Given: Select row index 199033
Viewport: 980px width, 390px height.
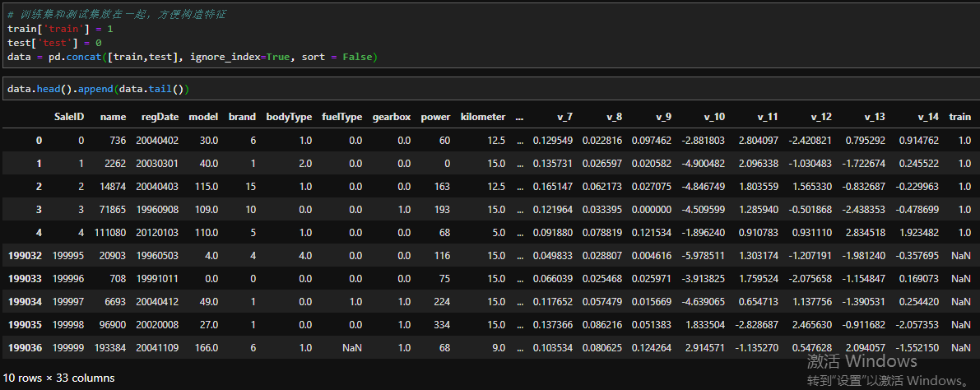Looking at the screenshot, I should tap(25, 278).
